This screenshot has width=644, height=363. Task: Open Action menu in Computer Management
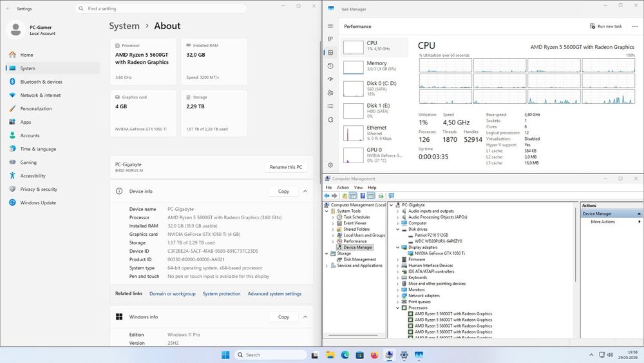pyautogui.click(x=343, y=188)
